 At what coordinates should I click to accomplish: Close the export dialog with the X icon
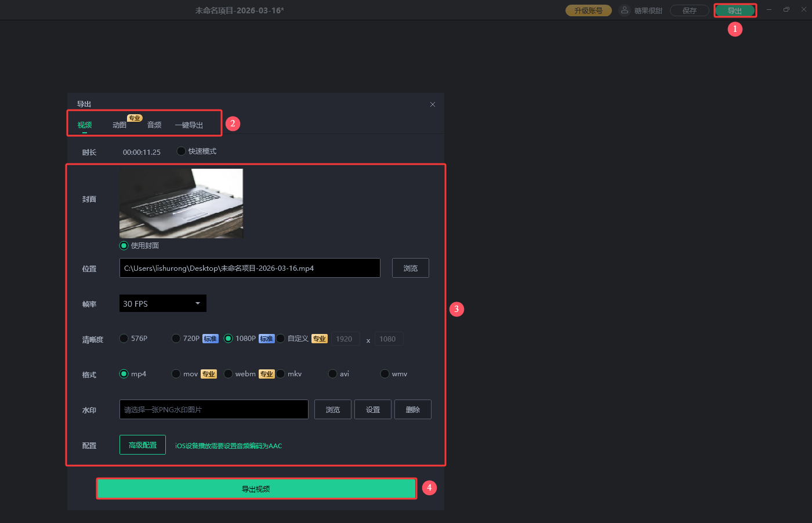[433, 104]
